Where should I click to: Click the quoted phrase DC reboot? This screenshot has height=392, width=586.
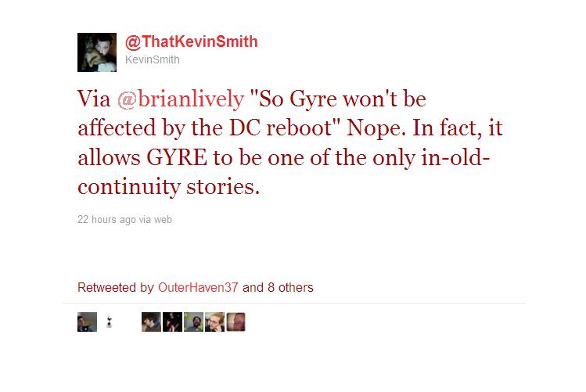tap(280, 128)
